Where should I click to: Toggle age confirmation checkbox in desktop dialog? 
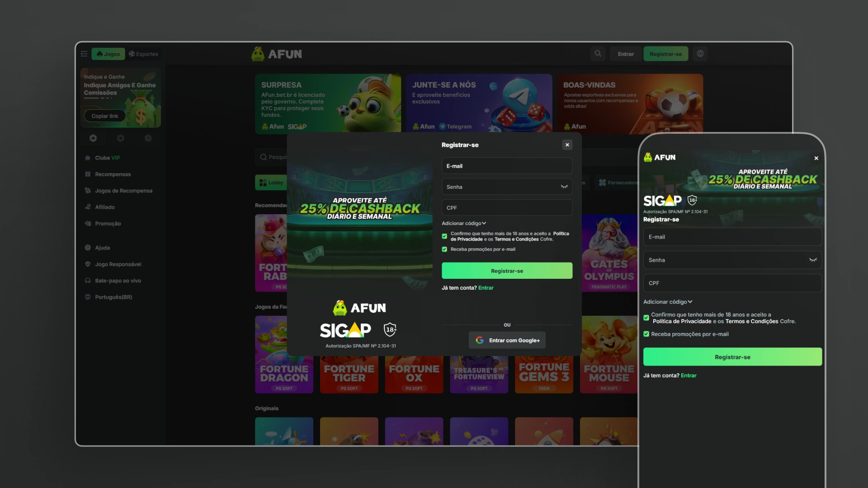(x=444, y=236)
